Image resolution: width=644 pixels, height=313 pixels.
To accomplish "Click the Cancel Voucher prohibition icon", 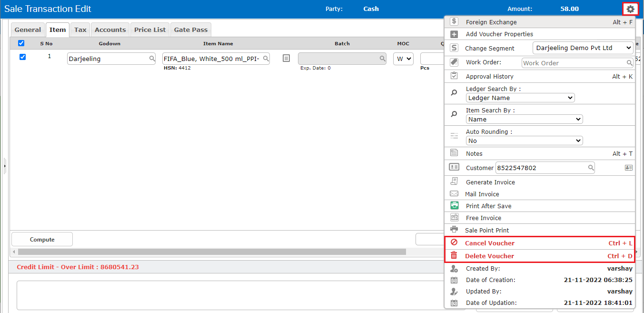I will pos(454,242).
